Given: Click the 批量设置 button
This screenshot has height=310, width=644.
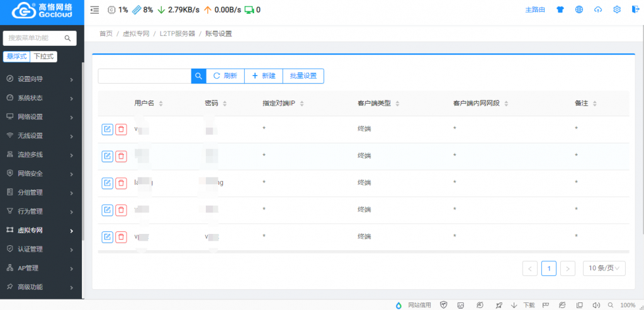Looking at the screenshot, I should 303,76.
